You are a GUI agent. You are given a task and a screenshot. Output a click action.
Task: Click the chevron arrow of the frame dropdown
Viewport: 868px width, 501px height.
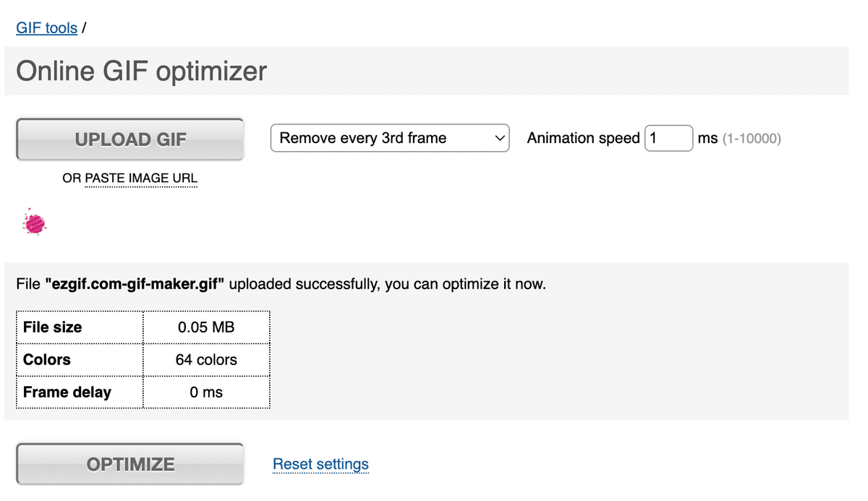tap(499, 138)
